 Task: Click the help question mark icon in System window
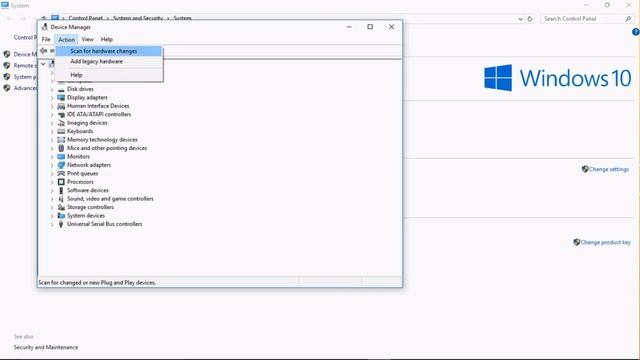coord(636,32)
